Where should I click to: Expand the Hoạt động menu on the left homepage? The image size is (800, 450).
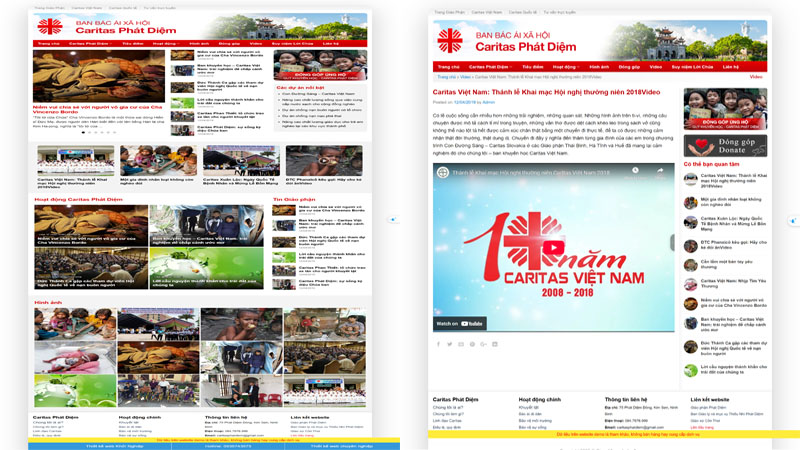[x=166, y=44]
